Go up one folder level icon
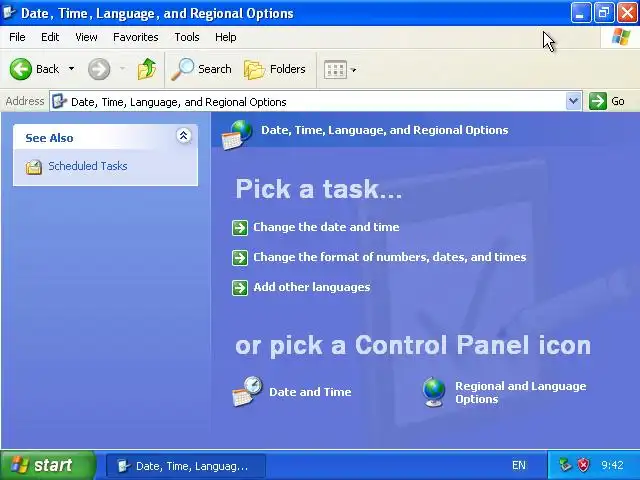 click(147, 69)
